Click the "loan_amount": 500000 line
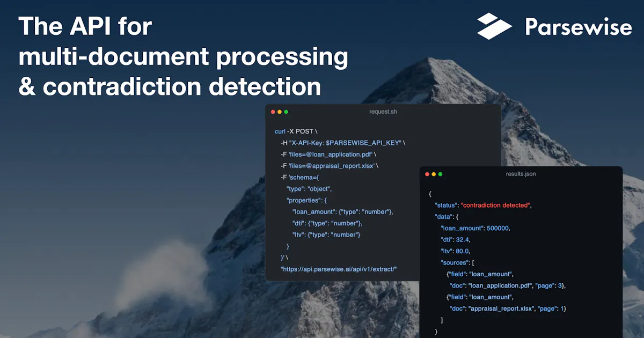 [475, 228]
